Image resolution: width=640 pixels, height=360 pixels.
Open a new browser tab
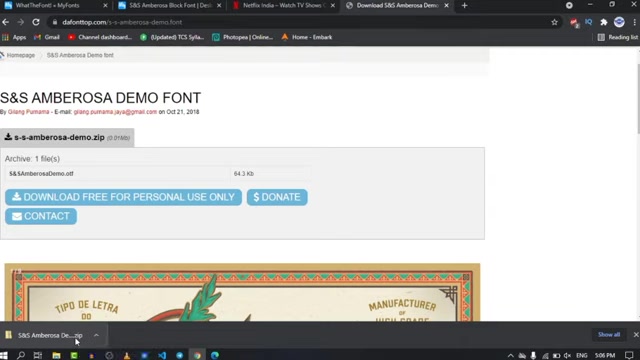(x=464, y=5)
